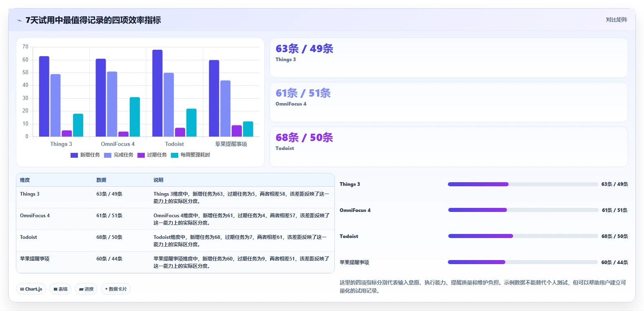
Task: Click the Things 3 x-axis label under chart
Action: click(x=61, y=144)
